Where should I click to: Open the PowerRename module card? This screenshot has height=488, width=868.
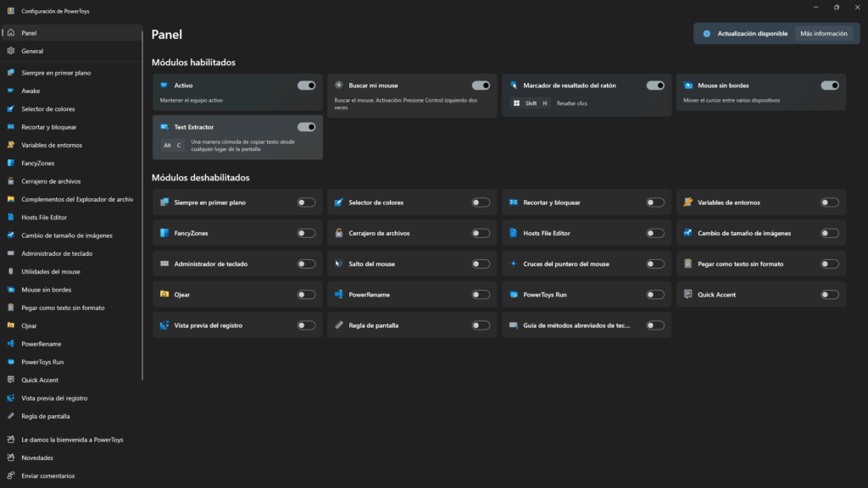coord(412,294)
